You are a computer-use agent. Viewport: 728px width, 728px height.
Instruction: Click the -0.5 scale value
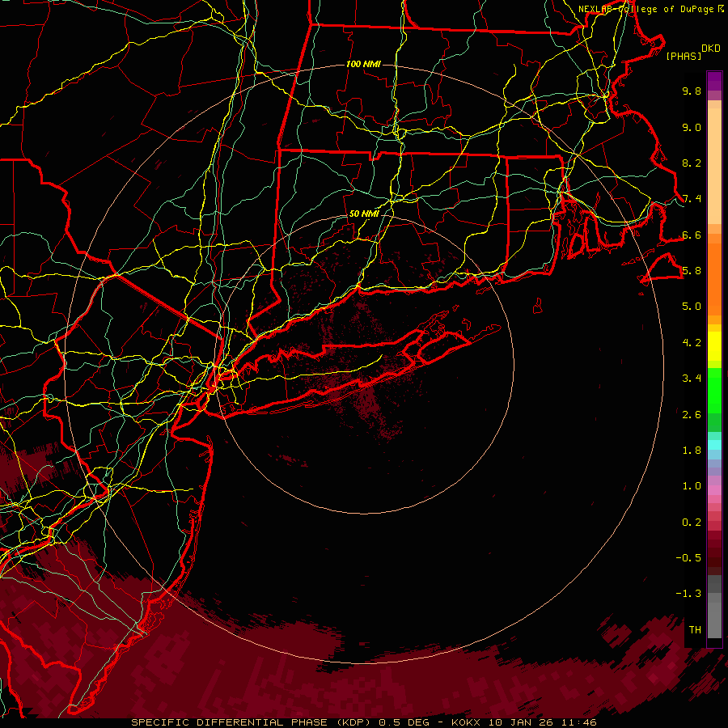click(x=688, y=558)
